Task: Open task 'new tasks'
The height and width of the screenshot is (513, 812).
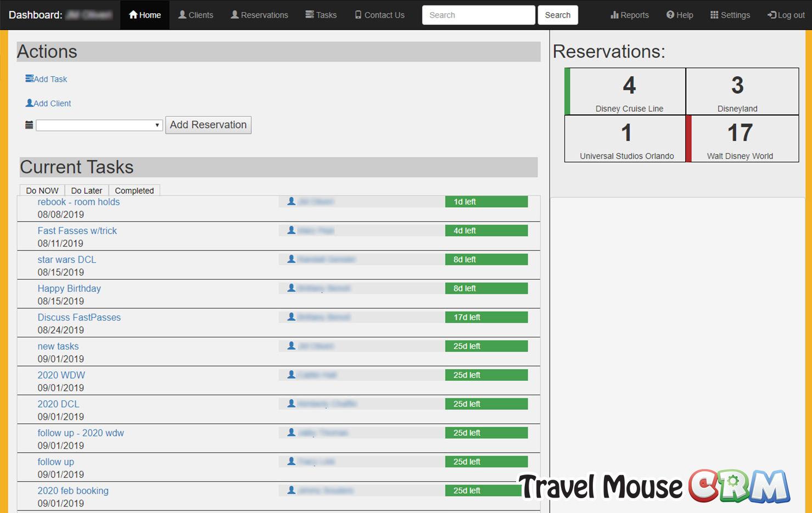Action: pyautogui.click(x=58, y=346)
